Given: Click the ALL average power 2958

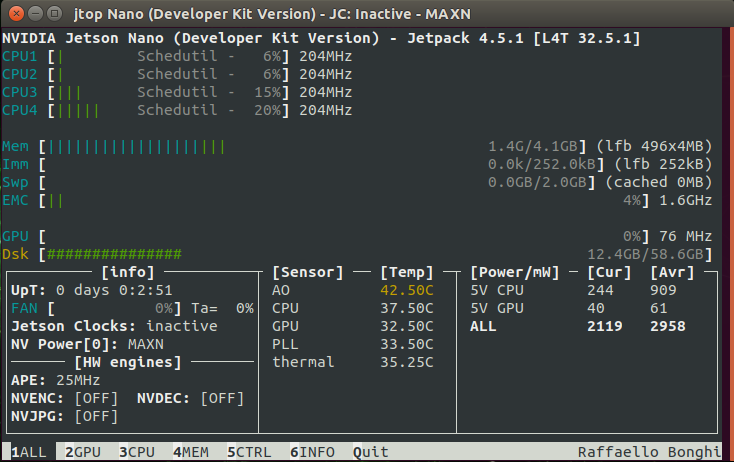Looking at the screenshot, I should (x=668, y=326).
